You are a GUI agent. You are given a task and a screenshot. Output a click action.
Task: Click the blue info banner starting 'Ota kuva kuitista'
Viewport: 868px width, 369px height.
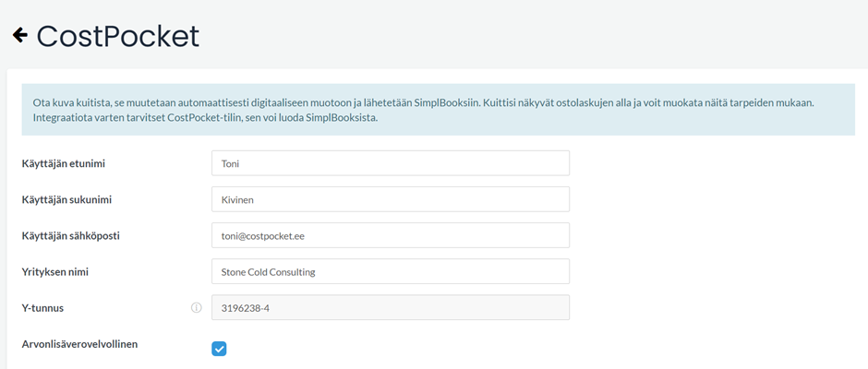click(x=438, y=110)
